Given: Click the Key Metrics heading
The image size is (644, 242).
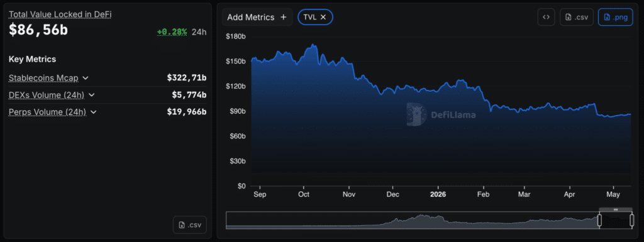Looking at the screenshot, I should [32, 59].
